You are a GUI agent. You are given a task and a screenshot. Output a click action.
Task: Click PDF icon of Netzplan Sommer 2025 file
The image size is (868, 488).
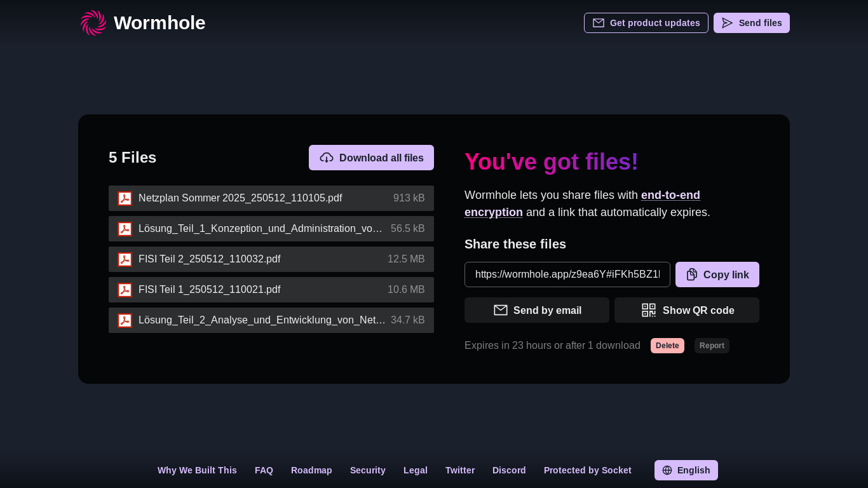(125, 198)
